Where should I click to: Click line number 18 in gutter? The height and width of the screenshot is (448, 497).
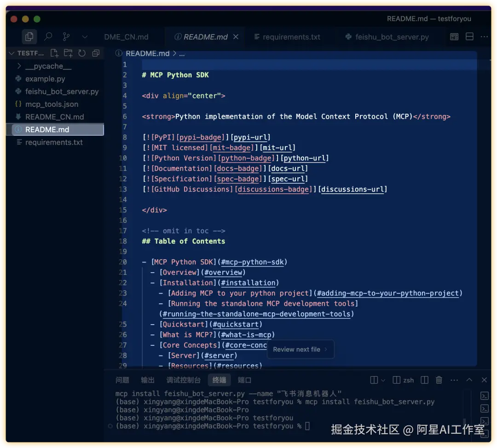click(123, 241)
